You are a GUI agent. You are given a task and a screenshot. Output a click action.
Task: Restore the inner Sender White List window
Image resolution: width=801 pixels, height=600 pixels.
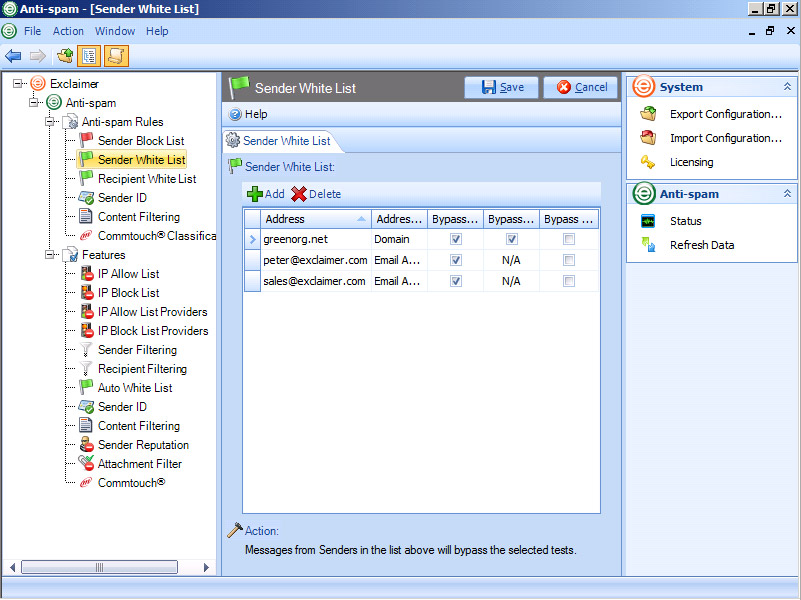(770, 31)
